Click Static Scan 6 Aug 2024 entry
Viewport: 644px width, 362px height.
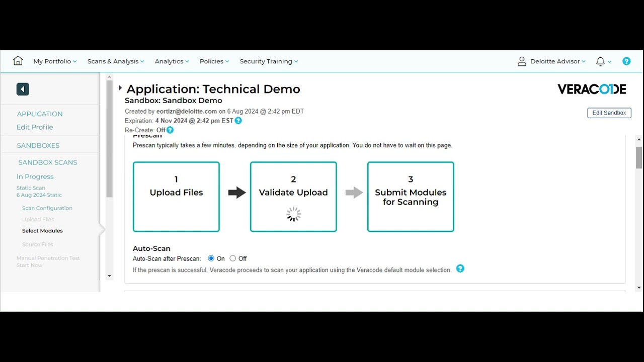tap(39, 192)
